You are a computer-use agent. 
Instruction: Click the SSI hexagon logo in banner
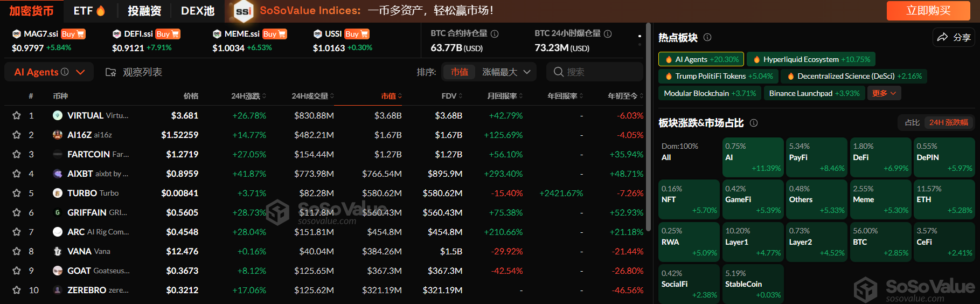(x=244, y=11)
